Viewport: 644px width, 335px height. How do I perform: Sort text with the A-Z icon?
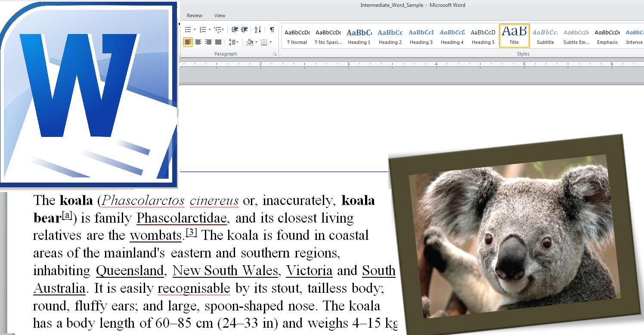pos(257,30)
